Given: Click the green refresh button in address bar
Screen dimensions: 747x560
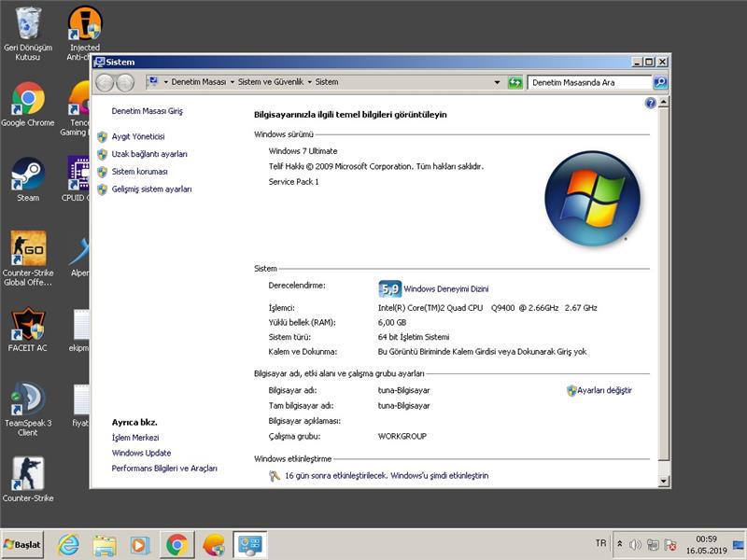Looking at the screenshot, I should 515,82.
